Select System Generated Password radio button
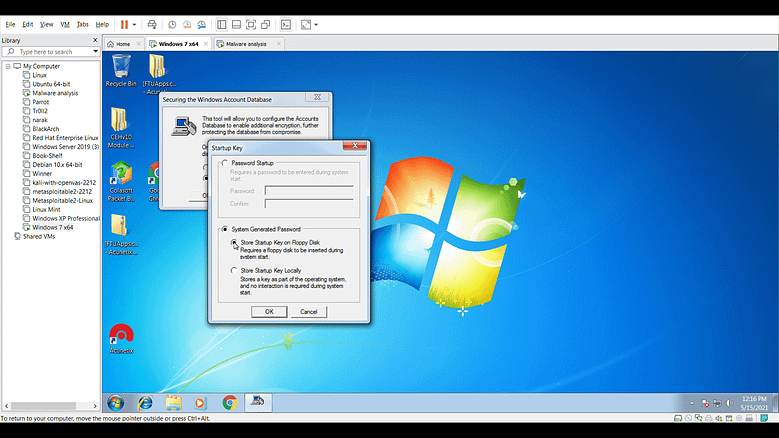Viewport: 779px width, 438px height. tap(225, 229)
